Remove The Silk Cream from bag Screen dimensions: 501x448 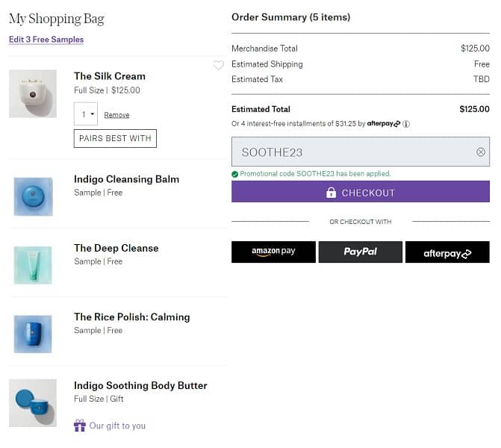pyautogui.click(x=116, y=115)
